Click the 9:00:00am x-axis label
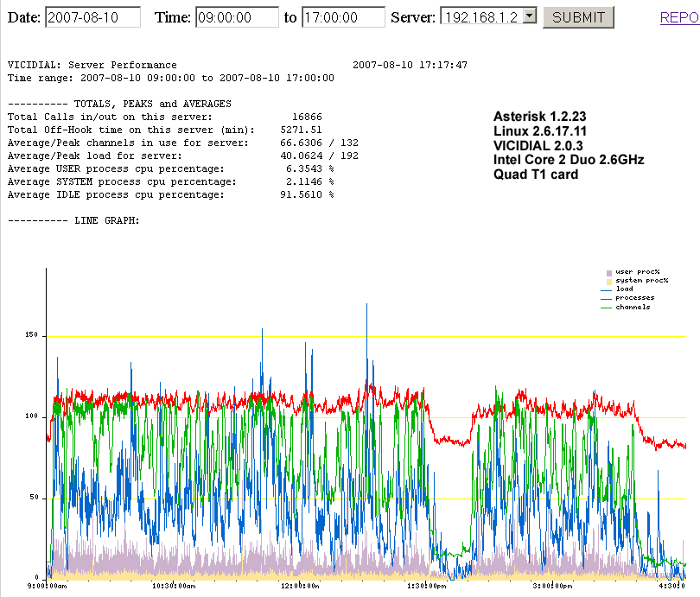 point(47,586)
